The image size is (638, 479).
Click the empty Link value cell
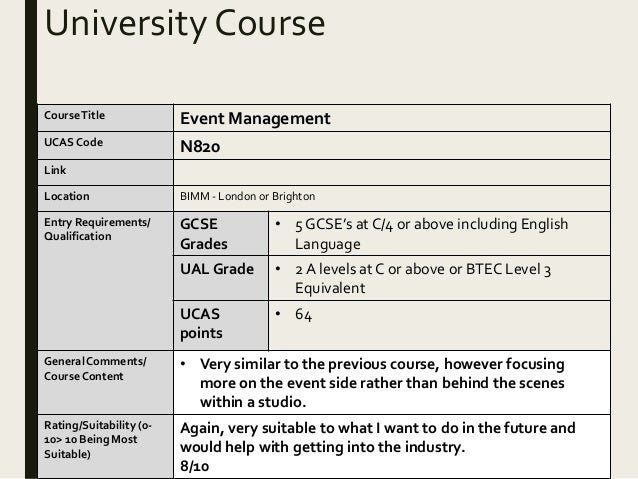(392, 173)
